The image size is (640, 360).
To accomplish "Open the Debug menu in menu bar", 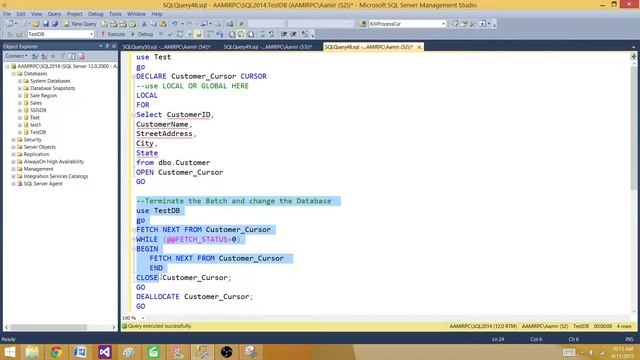I will [x=96, y=14].
